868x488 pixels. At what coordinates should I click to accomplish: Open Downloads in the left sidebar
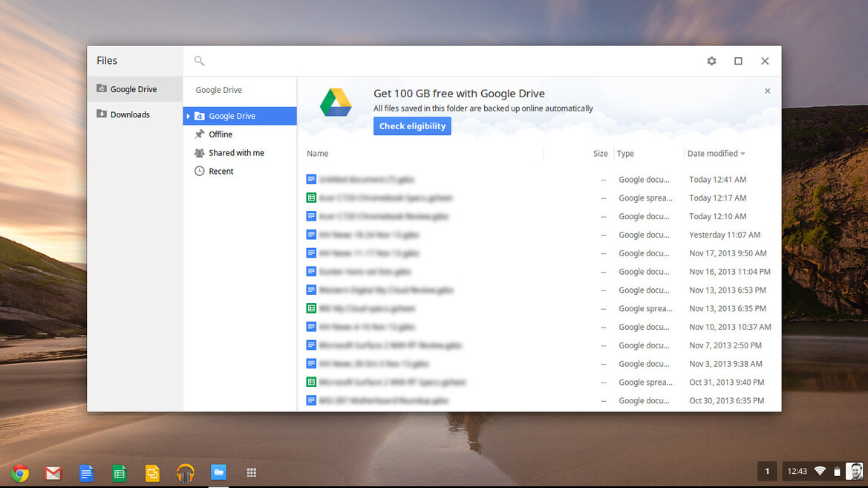[134, 114]
